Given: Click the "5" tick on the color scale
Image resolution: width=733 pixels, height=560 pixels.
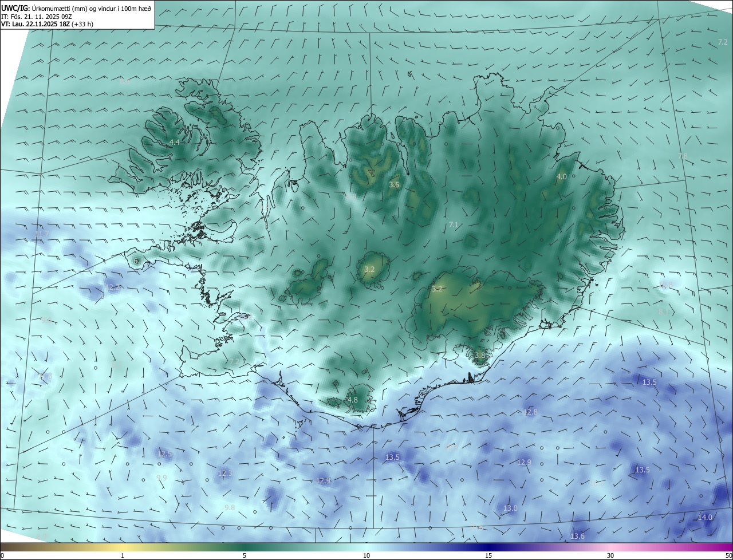Looking at the screenshot, I should click(x=245, y=555).
